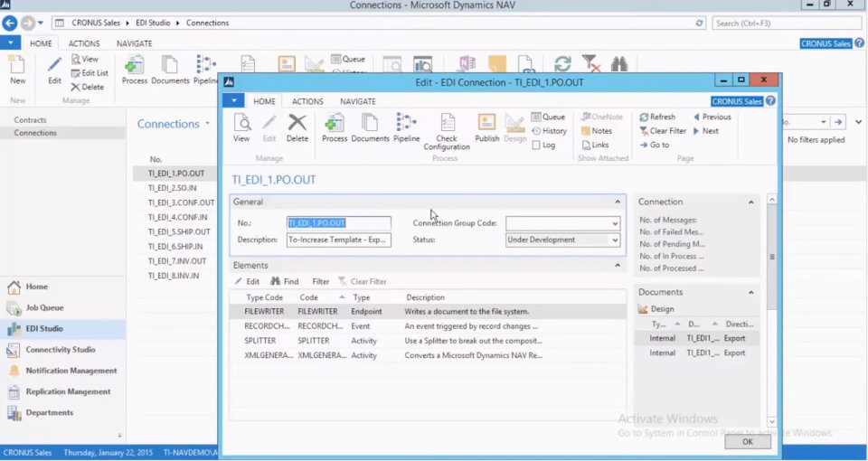Image resolution: width=868 pixels, height=461 pixels.
Task: Open Job Queue in navigation pane
Action: coord(44,307)
